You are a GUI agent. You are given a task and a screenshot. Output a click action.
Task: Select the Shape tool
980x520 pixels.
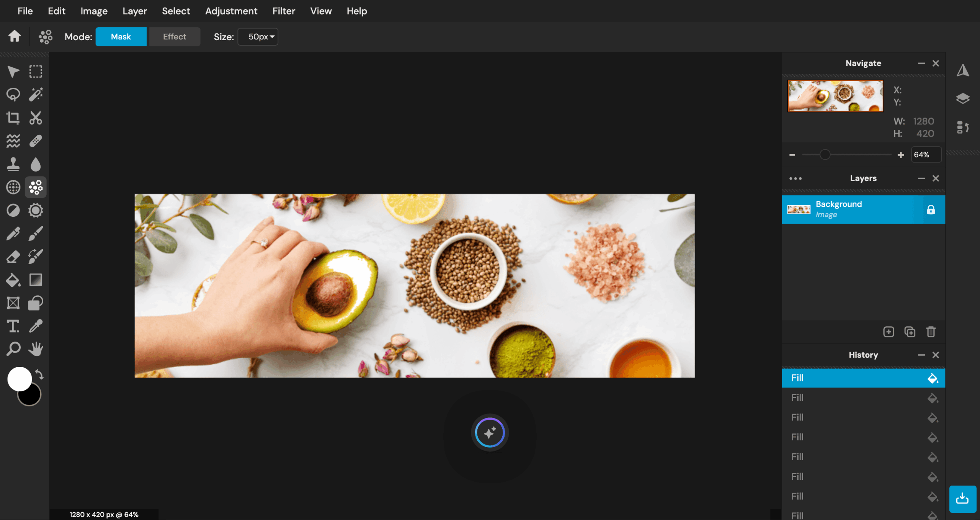36,303
